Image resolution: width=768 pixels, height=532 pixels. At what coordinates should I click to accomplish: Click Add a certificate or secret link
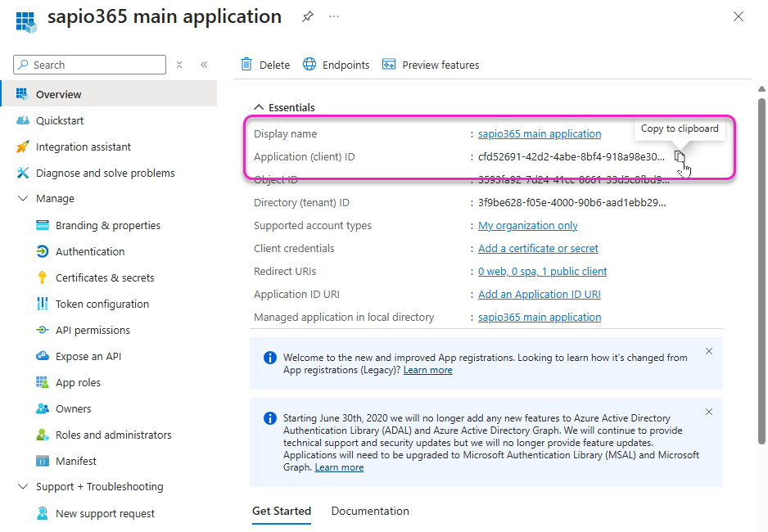coord(538,248)
